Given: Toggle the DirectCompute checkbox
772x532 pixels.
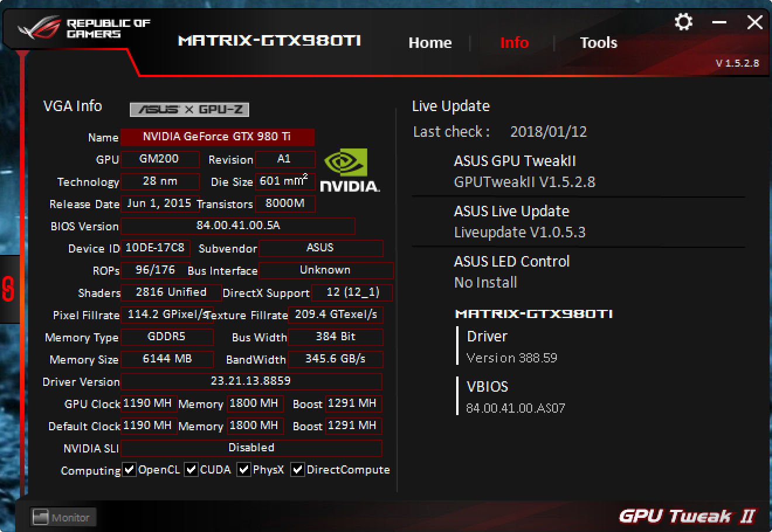Looking at the screenshot, I should tap(298, 469).
